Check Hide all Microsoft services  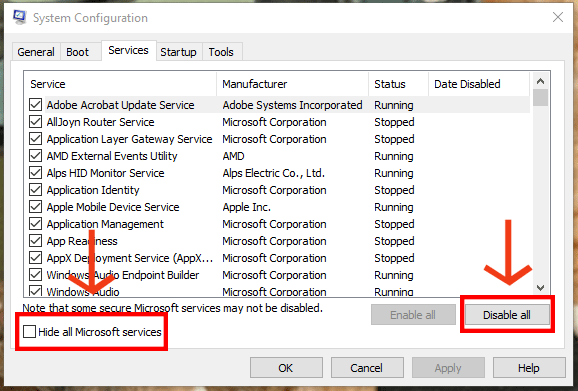29,332
